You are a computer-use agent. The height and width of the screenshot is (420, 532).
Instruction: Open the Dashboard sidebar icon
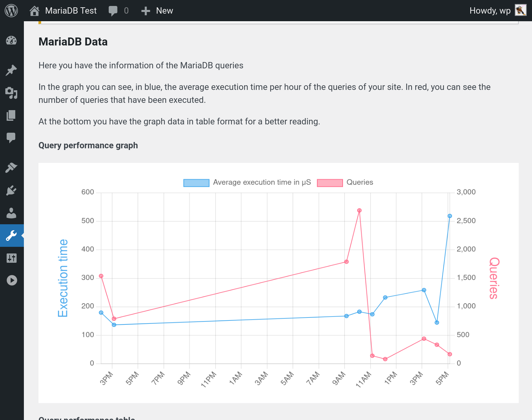click(x=11, y=40)
